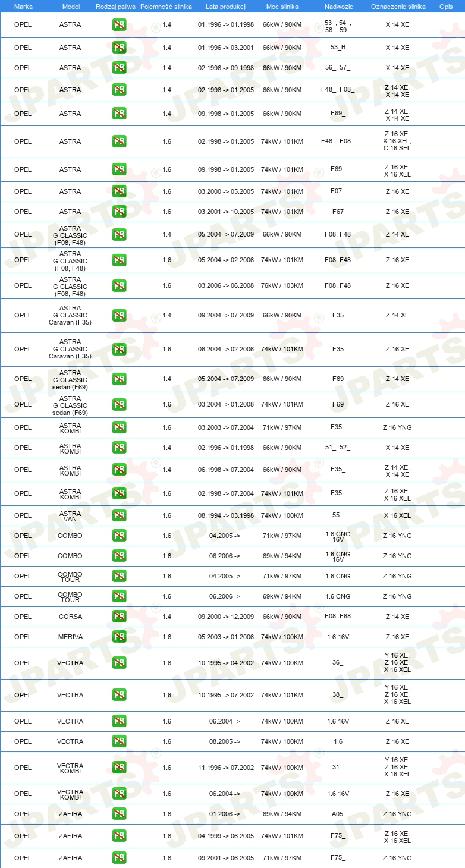Select the '03.2004 -> 01.2008' production years cell
The image size is (465, 868).
[226, 404]
